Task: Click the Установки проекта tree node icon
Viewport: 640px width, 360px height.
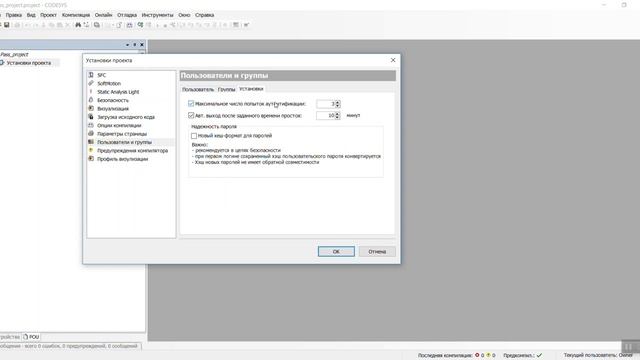Action: click(2, 63)
